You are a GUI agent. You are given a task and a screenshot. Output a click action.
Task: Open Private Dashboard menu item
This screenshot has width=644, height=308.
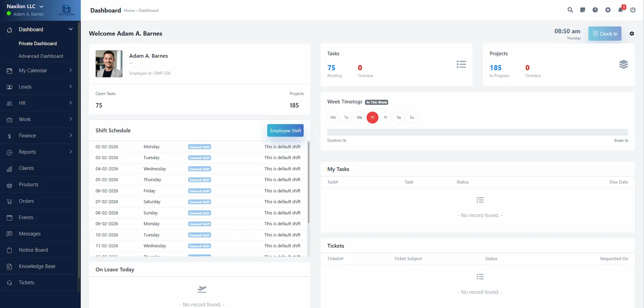tap(38, 44)
